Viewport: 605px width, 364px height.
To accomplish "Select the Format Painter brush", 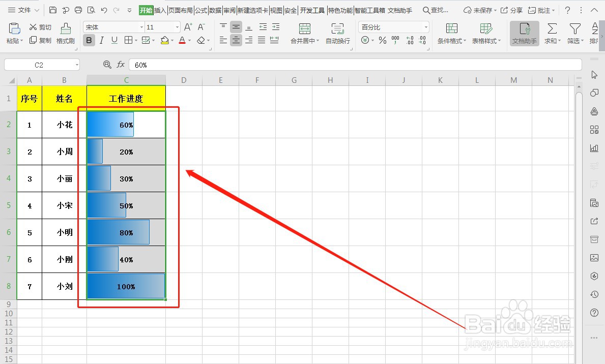I will click(x=66, y=33).
